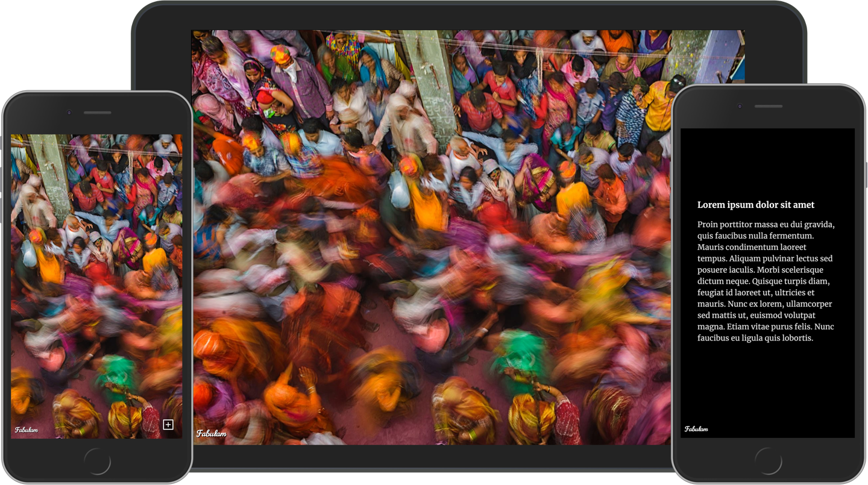This screenshot has width=868, height=485.
Task: Select the Fabulam logo on the left phone
Action: click(x=25, y=430)
